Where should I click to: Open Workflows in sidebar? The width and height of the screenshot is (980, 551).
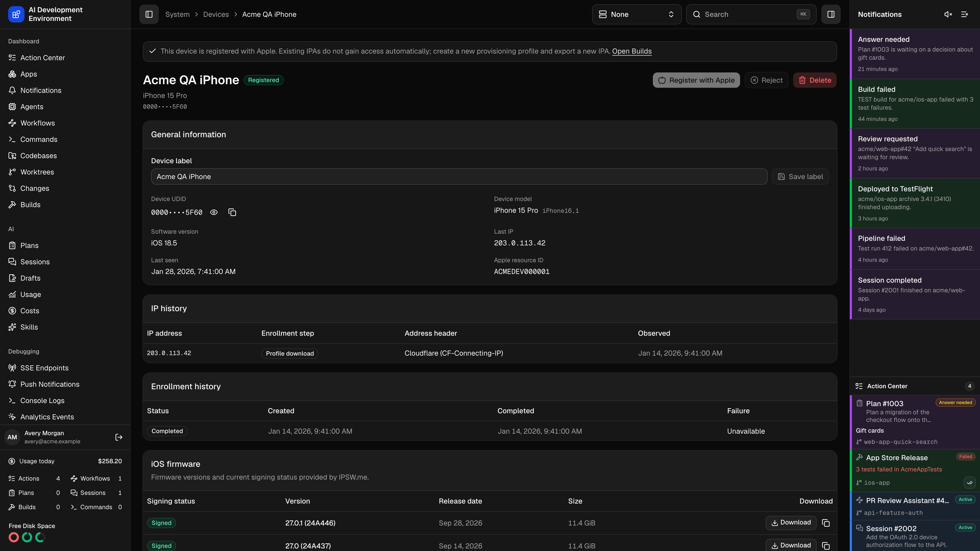pyautogui.click(x=65, y=123)
